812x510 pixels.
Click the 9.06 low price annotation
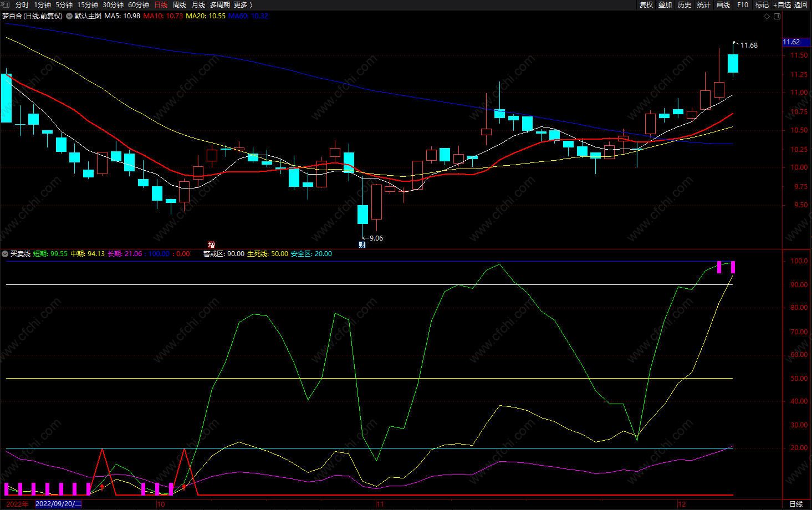[x=376, y=238]
